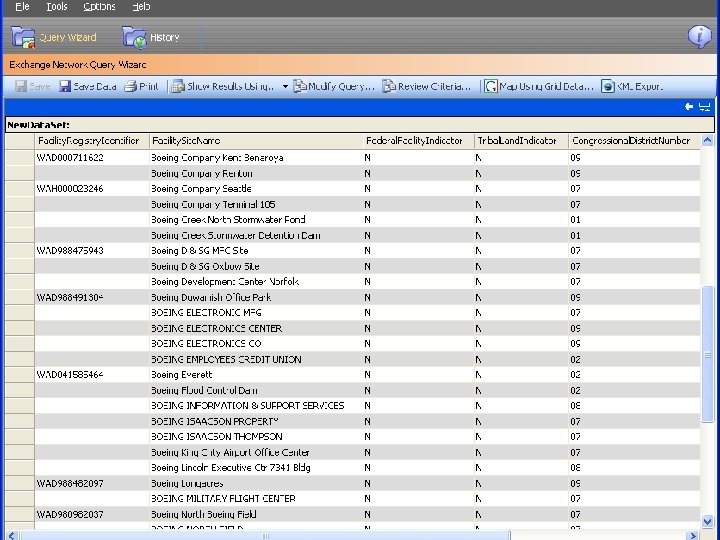Click the Save Data disk icon

(65, 86)
